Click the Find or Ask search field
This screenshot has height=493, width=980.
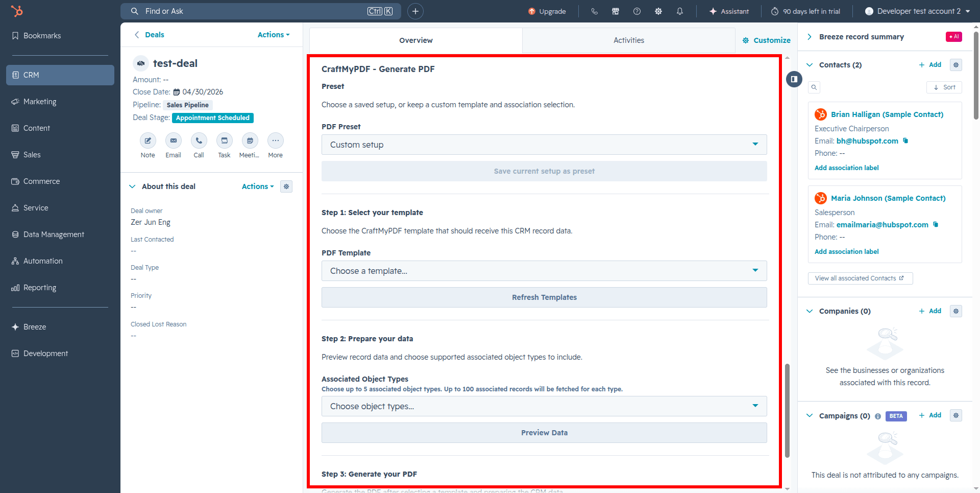261,11
